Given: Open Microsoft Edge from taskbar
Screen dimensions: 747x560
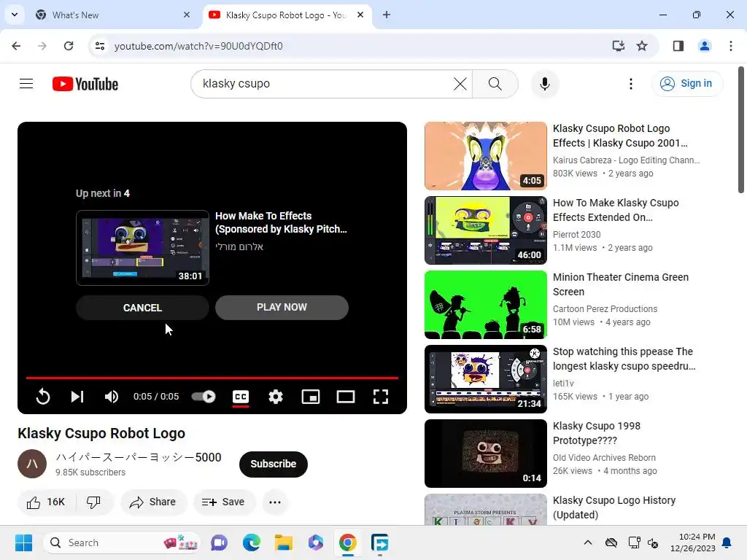Looking at the screenshot, I should 252,542.
